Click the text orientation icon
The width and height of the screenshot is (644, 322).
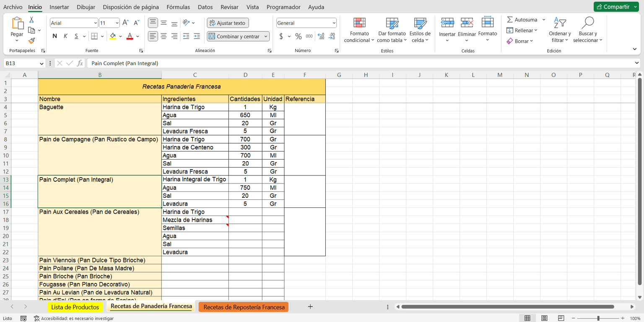click(x=187, y=23)
